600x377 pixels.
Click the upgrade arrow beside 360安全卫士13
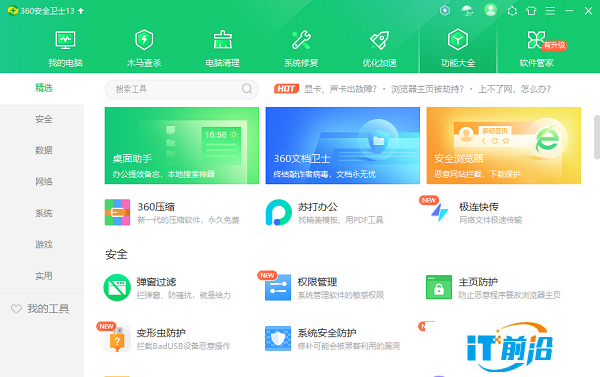coord(81,11)
